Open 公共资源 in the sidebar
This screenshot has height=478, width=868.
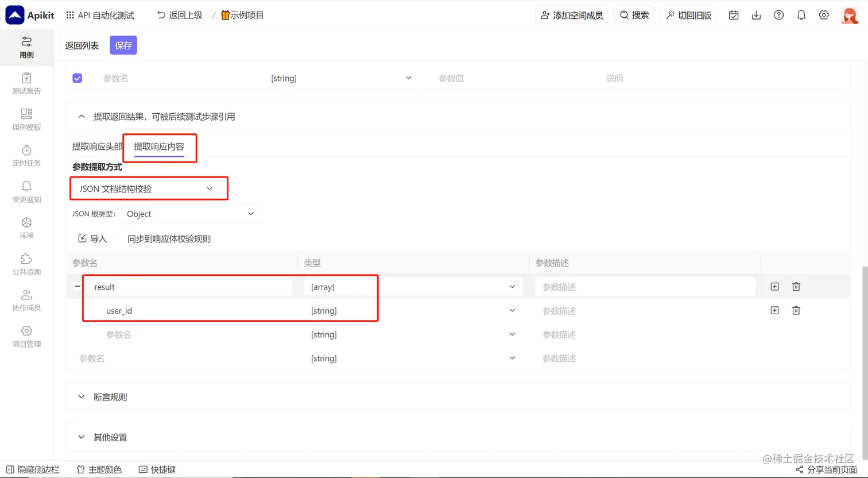click(26, 264)
